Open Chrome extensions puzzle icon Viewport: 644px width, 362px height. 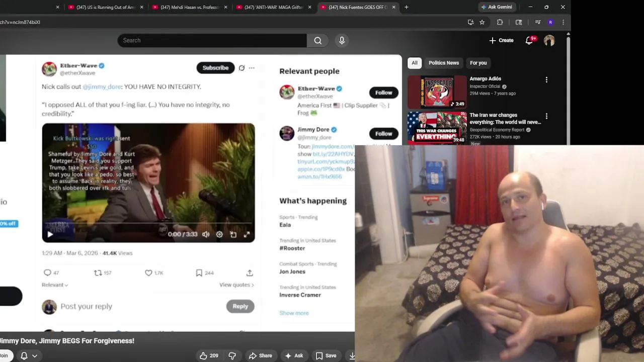[500, 22]
